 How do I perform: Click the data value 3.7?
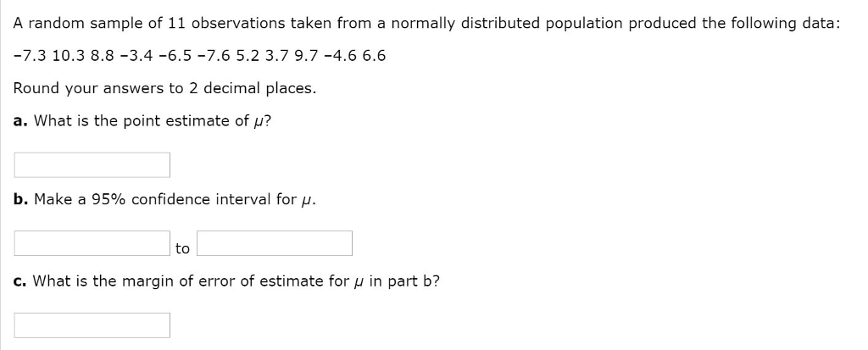pyautogui.click(x=276, y=56)
